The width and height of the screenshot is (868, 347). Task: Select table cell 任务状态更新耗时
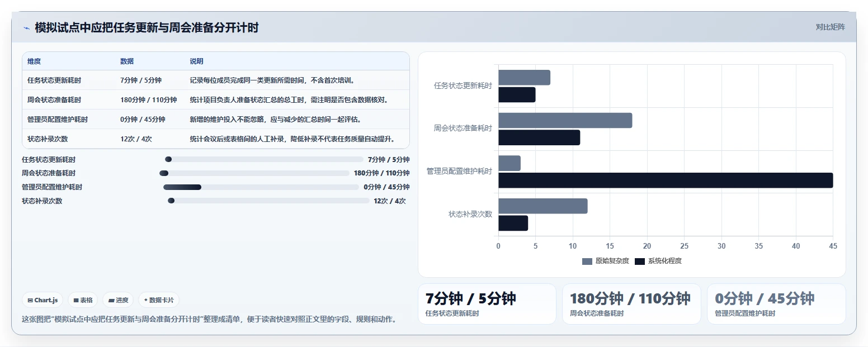54,80
